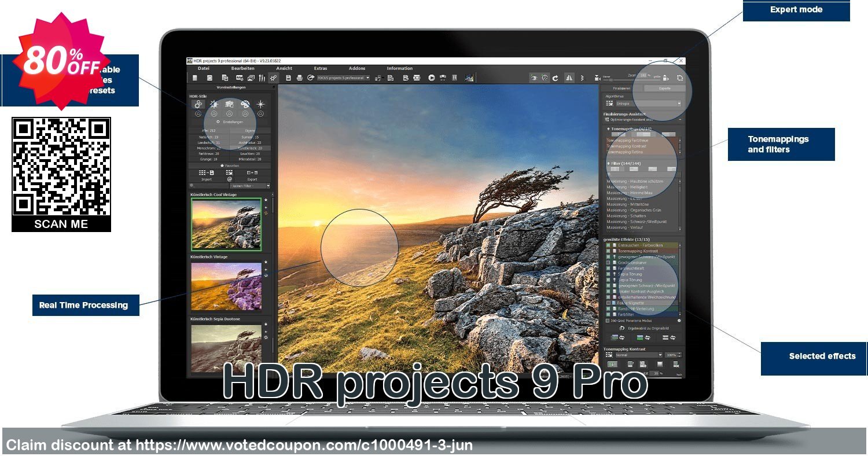868x456 pixels.
Task: Open the Datei menu
Action: coord(204,68)
